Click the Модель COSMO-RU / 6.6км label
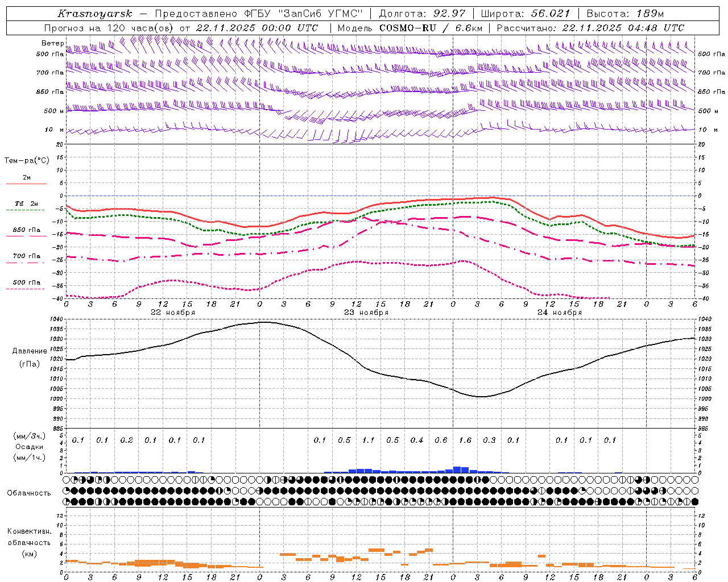Image resolution: width=728 pixels, height=582 pixels. (409, 28)
